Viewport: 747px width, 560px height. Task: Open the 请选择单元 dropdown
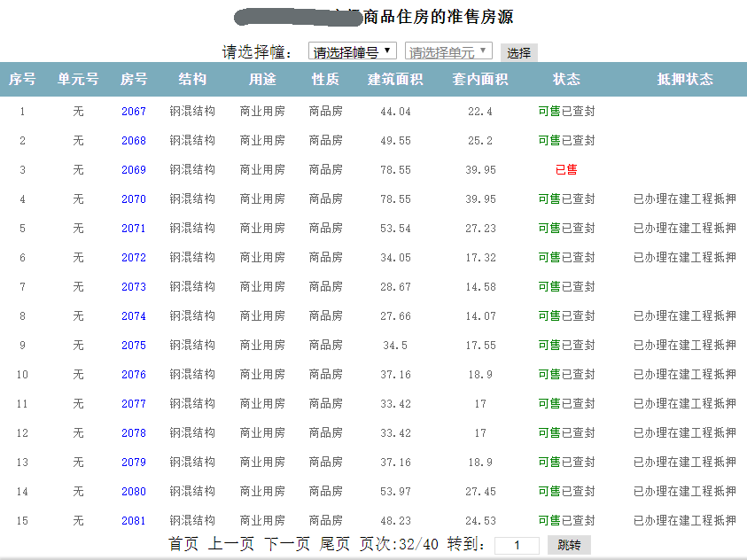[447, 51]
